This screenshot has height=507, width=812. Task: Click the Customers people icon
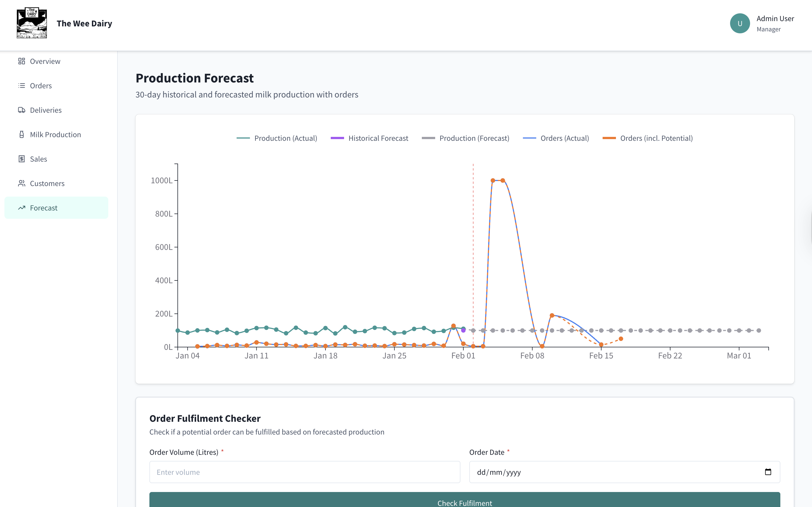[21, 184]
